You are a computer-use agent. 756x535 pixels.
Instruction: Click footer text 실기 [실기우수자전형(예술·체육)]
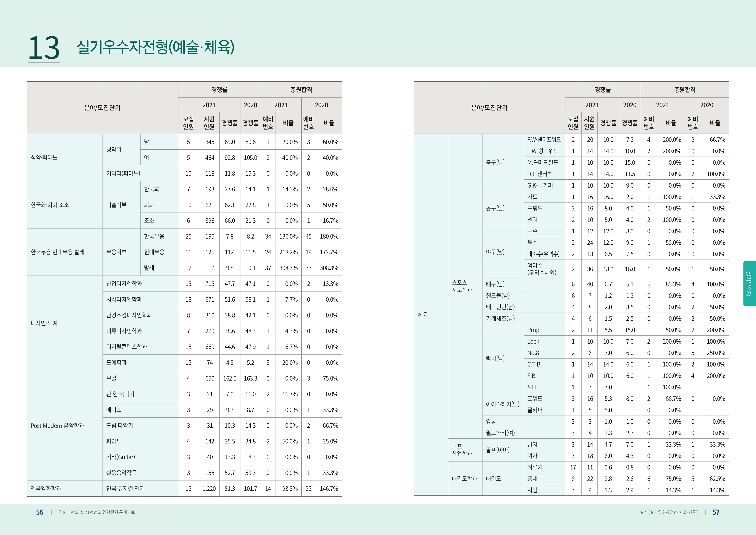tap(669, 512)
